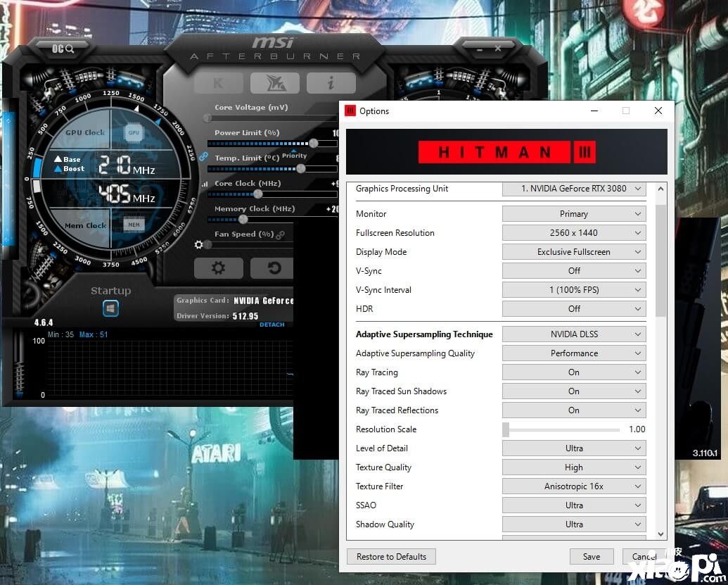Reset Afterburner settings to default
The image size is (728, 585).
click(x=274, y=268)
